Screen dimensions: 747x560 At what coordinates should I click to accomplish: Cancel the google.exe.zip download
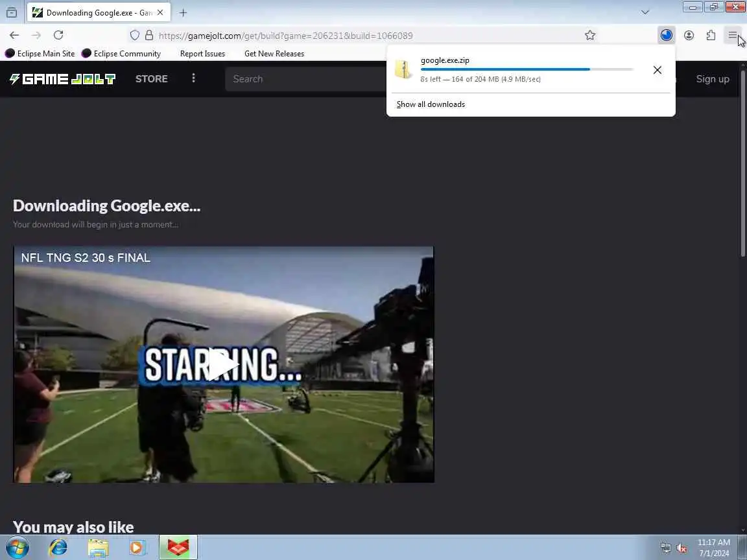tap(658, 70)
